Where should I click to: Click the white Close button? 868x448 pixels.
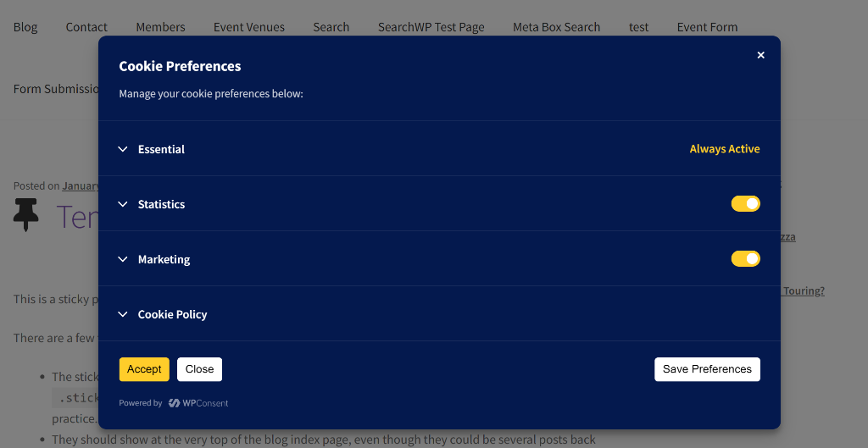pos(199,369)
